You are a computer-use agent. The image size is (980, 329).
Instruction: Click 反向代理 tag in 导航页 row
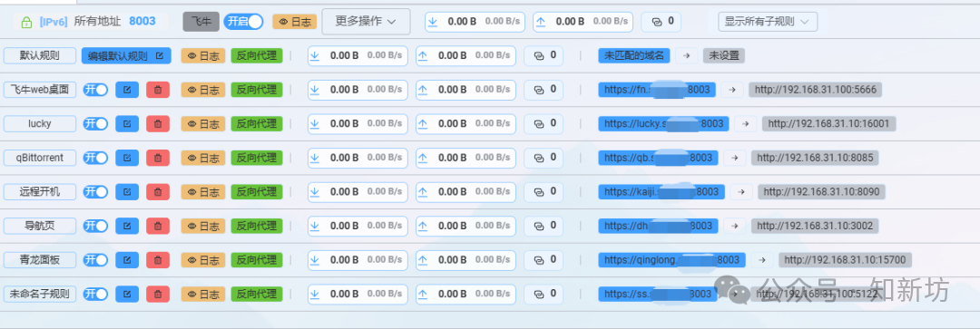pyautogui.click(x=257, y=226)
